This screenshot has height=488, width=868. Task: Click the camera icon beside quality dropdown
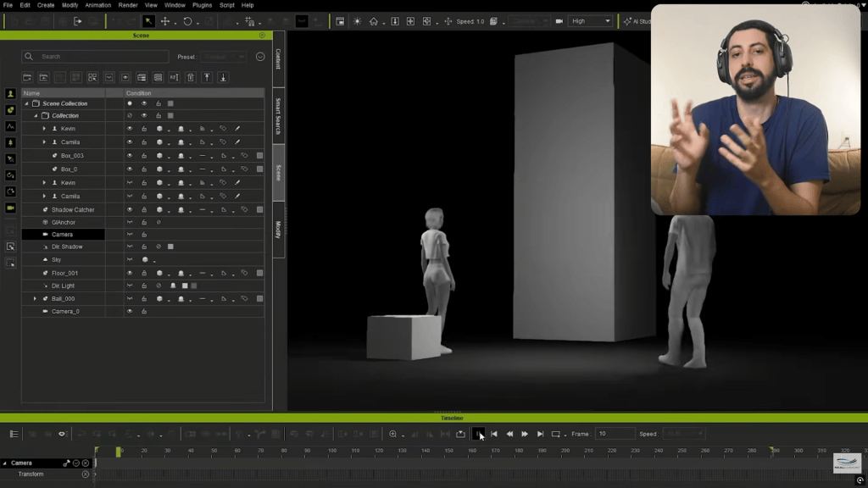(x=559, y=21)
